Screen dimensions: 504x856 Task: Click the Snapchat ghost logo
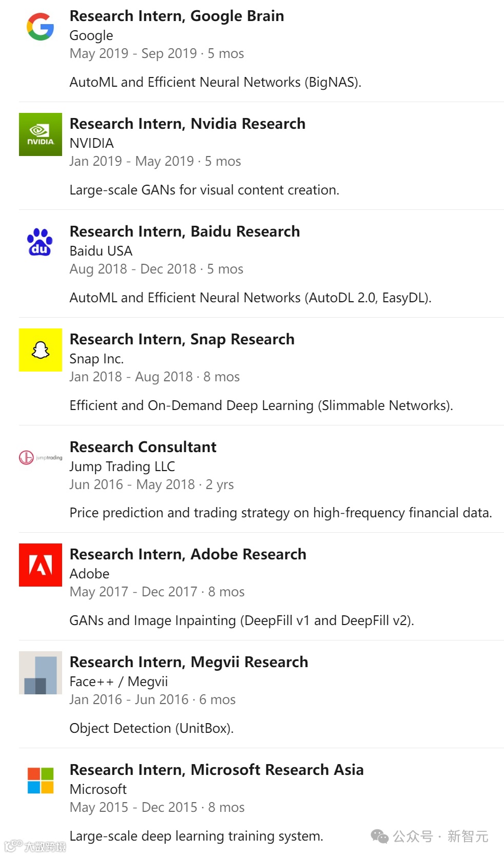[x=40, y=350]
